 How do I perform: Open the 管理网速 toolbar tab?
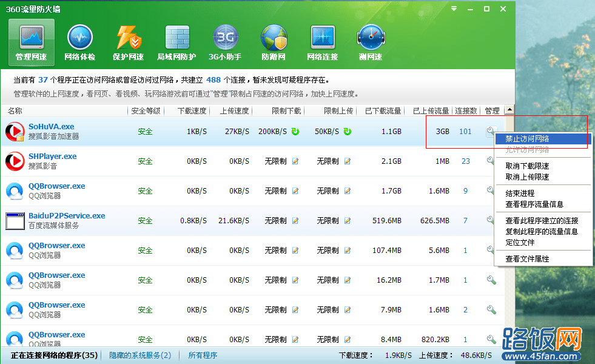pos(31,42)
